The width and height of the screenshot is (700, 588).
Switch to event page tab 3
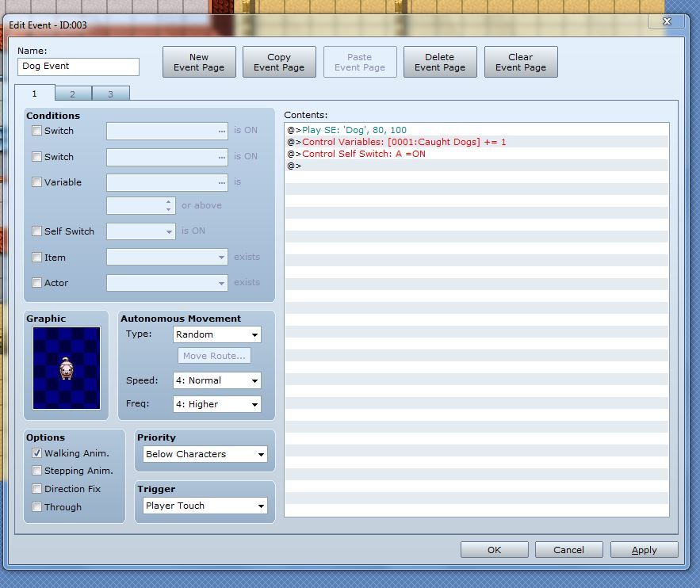[x=110, y=94]
